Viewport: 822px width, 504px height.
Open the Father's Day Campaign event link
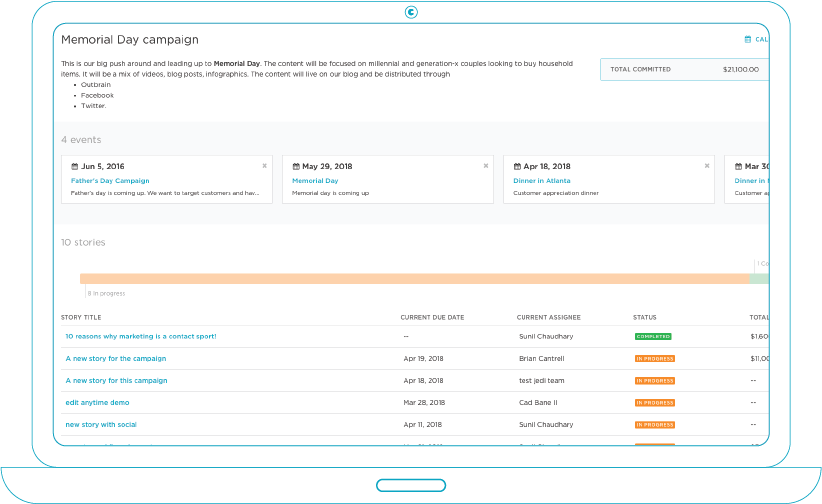110,181
